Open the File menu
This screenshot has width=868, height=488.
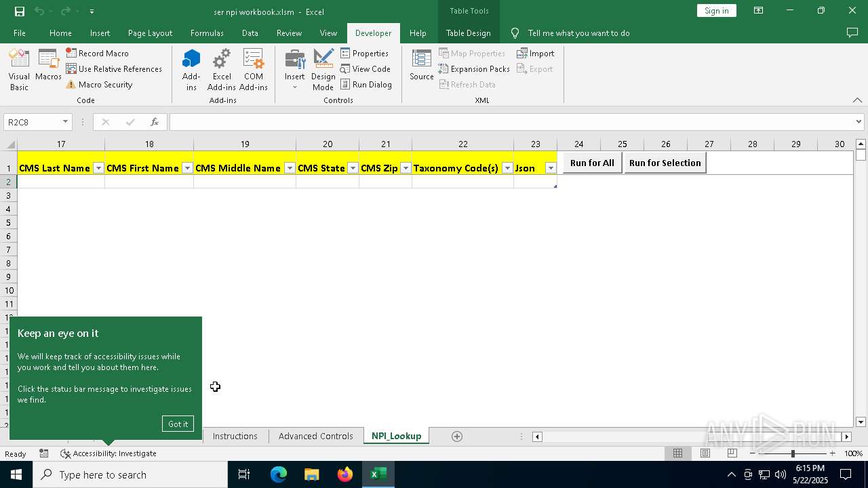[x=20, y=33]
